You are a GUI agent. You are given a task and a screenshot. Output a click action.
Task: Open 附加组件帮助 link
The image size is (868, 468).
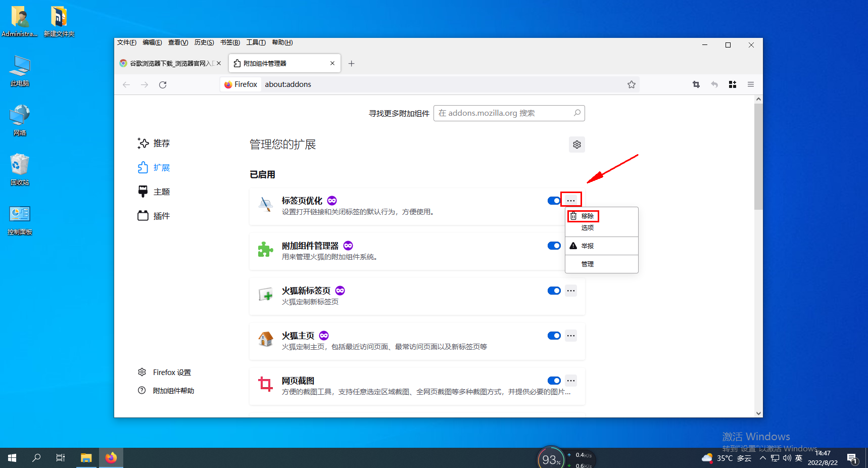[166, 391]
